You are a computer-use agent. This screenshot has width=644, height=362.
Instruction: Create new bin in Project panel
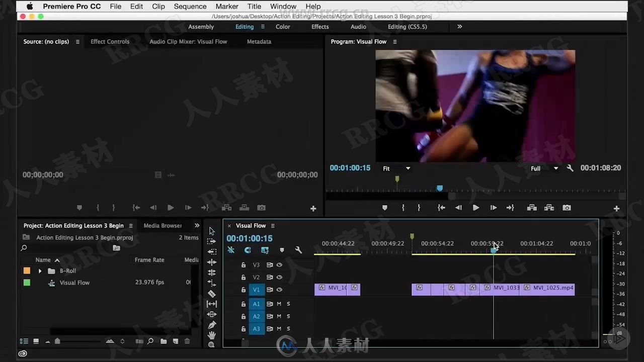tap(164, 341)
